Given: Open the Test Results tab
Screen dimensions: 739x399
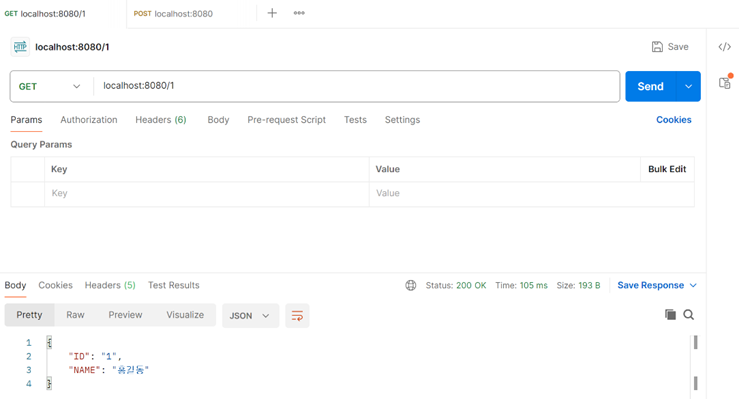Looking at the screenshot, I should pyautogui.click(x=173, y=285).
